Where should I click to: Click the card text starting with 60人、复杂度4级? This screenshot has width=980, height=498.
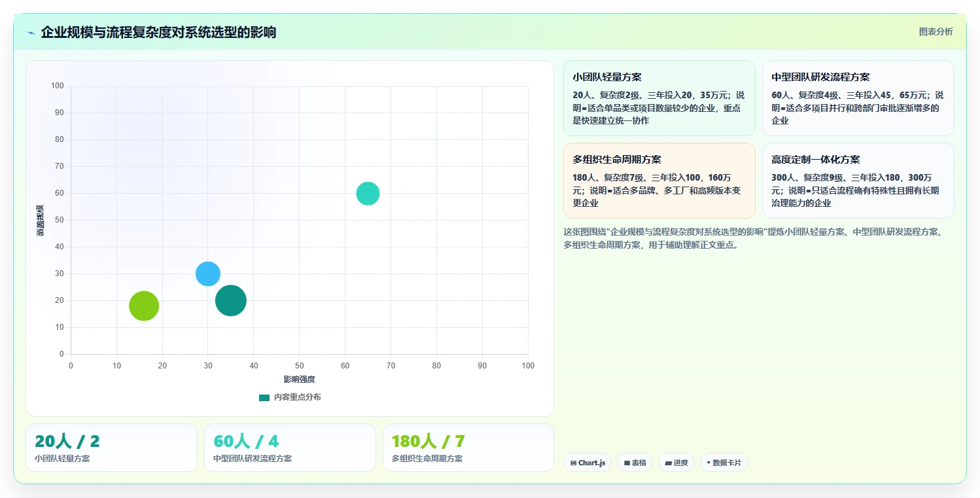click(x=858, y=108)
